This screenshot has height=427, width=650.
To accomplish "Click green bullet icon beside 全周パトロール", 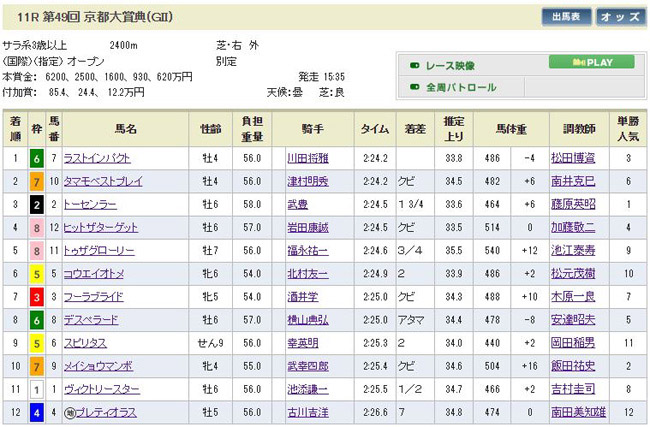I will pos(413,88).
